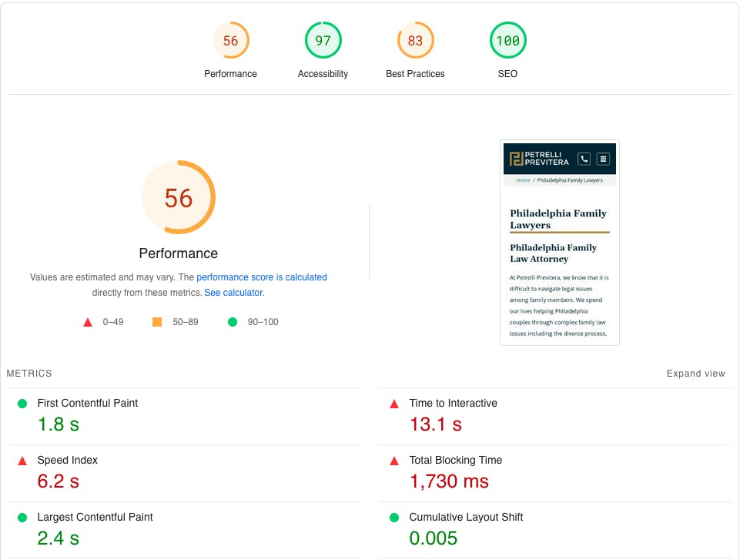
Task: Click the SEO score gauge showing 100
Action: click(507, 40)
